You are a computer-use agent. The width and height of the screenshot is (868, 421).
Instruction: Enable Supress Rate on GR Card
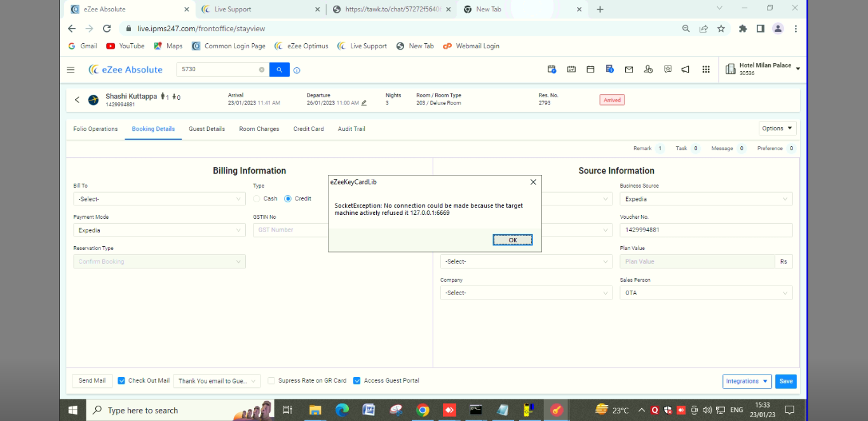(x=271, y=381)
